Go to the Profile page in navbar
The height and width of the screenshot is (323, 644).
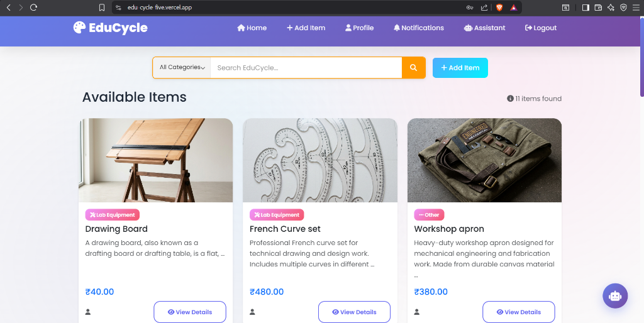pyautogui.click(x=359, y=28)
